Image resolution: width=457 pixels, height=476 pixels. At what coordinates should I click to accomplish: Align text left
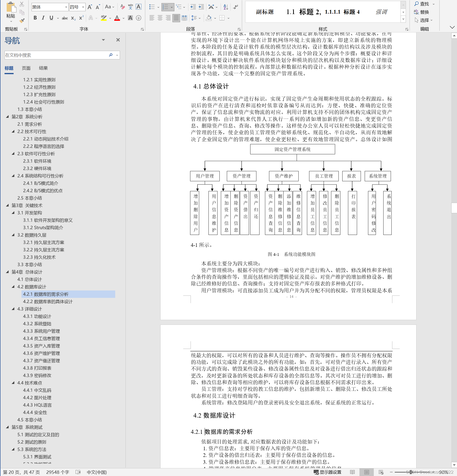point(152,18)
